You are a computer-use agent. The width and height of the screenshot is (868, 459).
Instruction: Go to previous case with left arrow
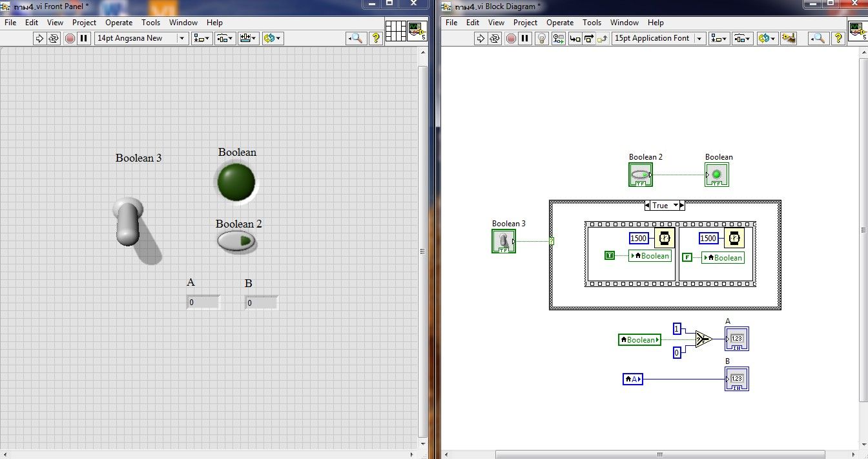click(647, 205)
